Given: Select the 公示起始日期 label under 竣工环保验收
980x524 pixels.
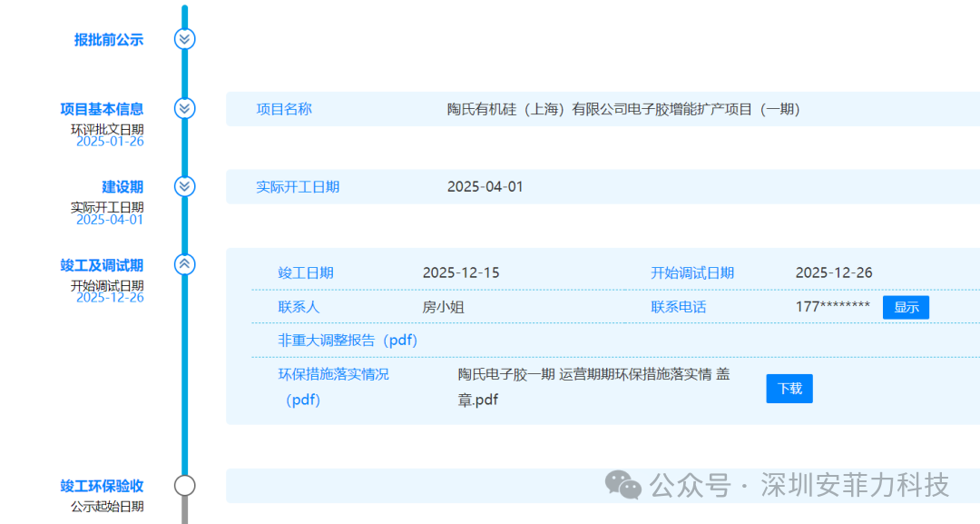Looking at the screenshot, I should [107, 507].
